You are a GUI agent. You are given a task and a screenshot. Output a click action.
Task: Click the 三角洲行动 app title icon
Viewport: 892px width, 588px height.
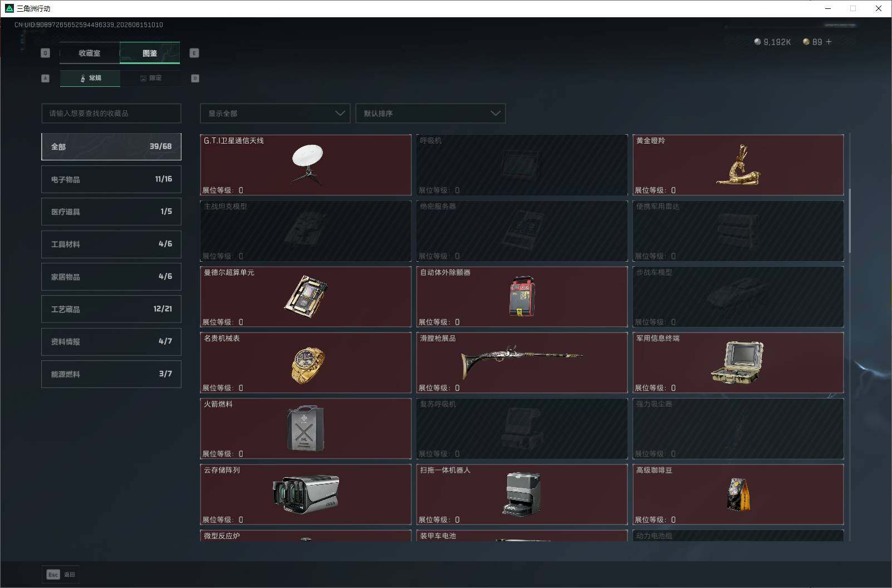point(9,8)
